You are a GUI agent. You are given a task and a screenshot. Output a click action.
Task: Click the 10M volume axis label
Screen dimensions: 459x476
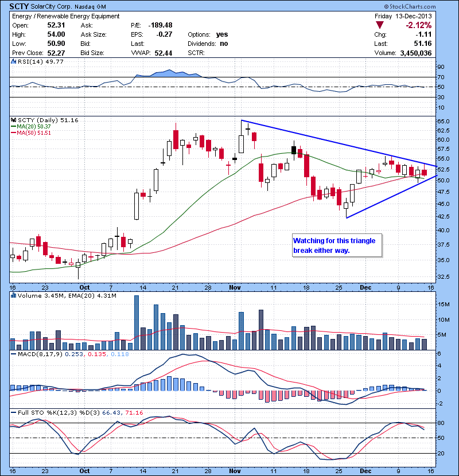click(x=443, y=319)
